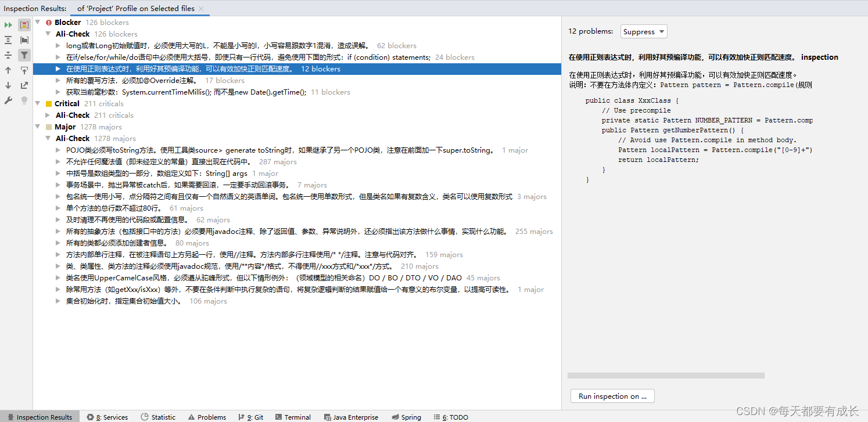Select the regex precompile blockers tree entry

174,68
